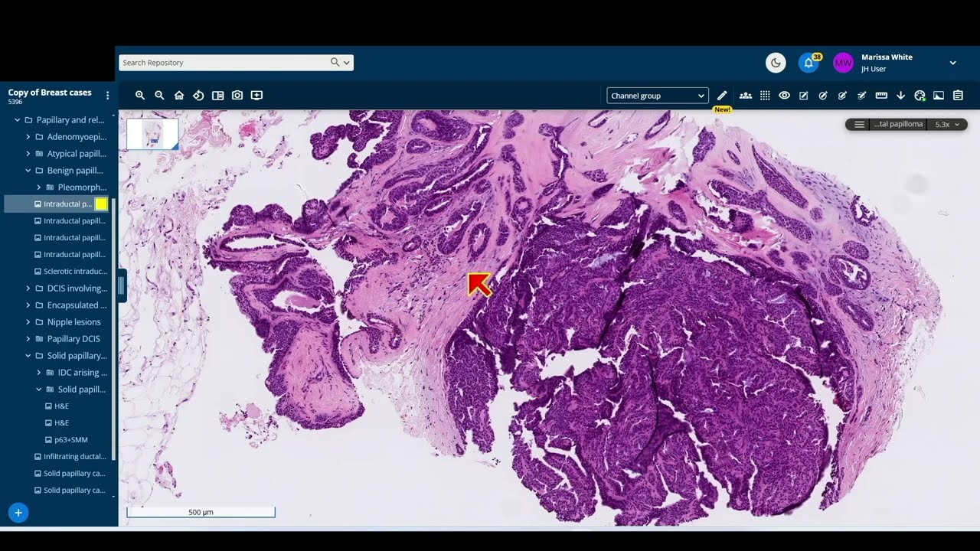Select the Sclerotic intraduc... slide
Viewport: 980px width, 551px height.
click(x=70, y=272)
